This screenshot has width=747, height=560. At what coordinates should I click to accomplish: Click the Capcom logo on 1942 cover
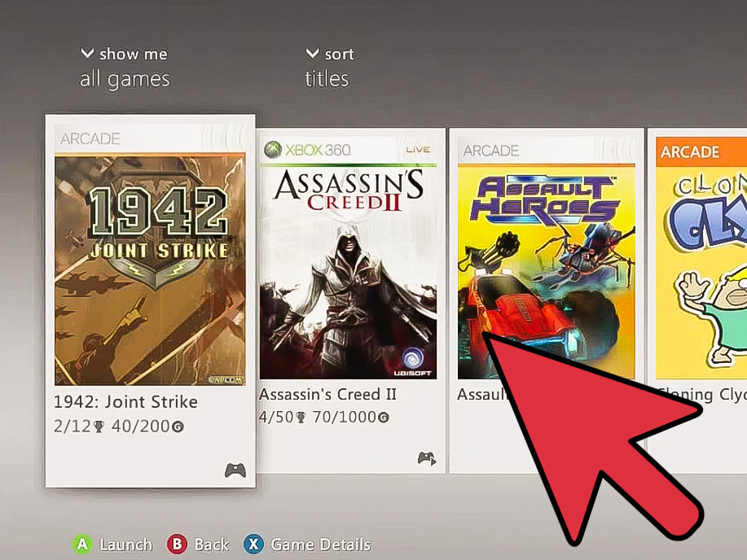coord(226,379)
